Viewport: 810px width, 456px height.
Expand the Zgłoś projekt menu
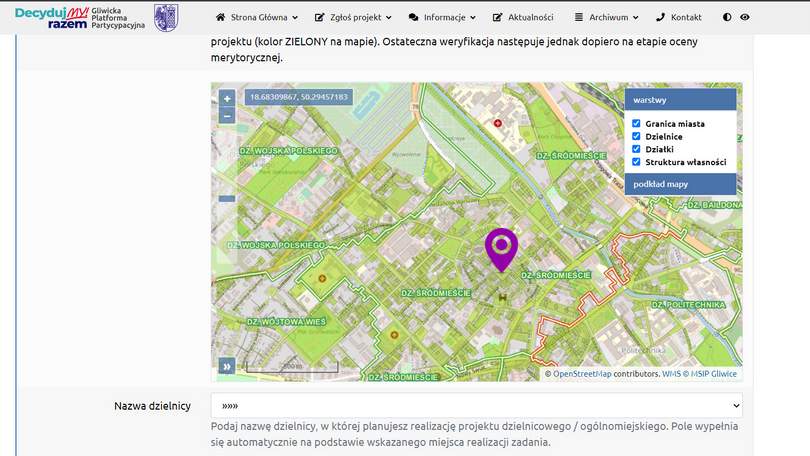354,18
